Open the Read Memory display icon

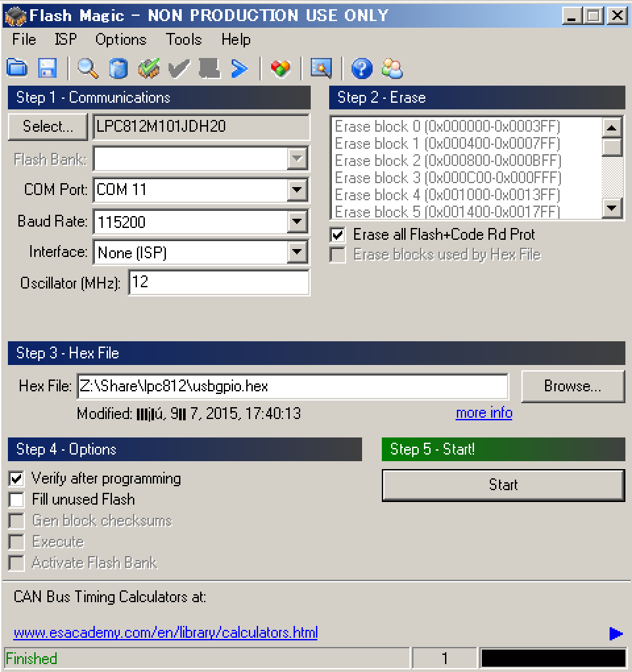click(321, 68)
